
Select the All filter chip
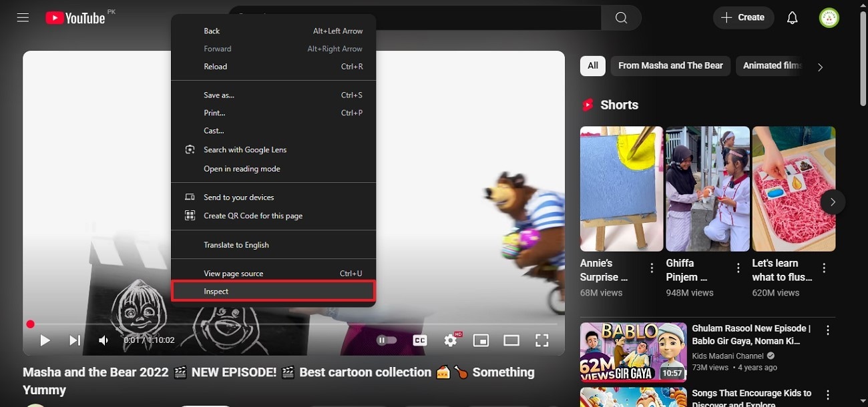pos(593,65)
